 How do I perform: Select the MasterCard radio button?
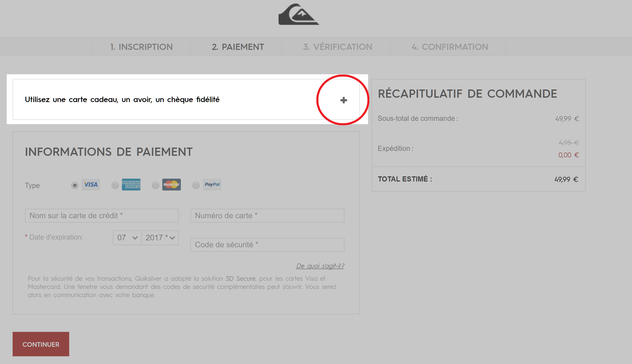pyautogui.click(x=156, y=185)
